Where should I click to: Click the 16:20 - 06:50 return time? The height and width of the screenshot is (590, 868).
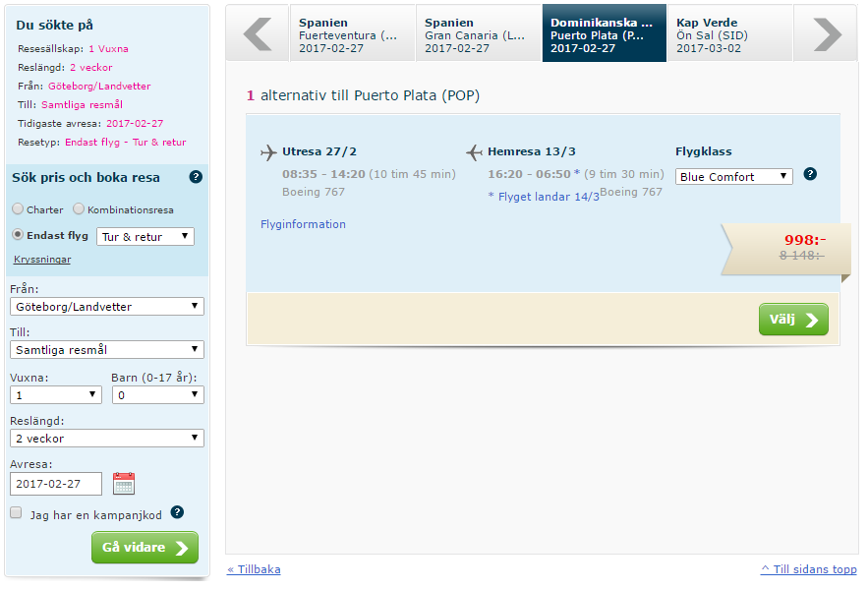[529, 174]
